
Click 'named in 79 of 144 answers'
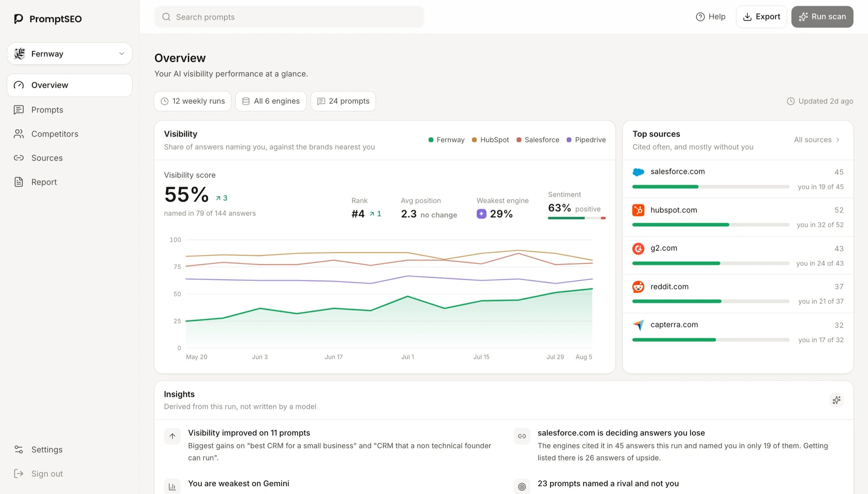tap(210, 213)
